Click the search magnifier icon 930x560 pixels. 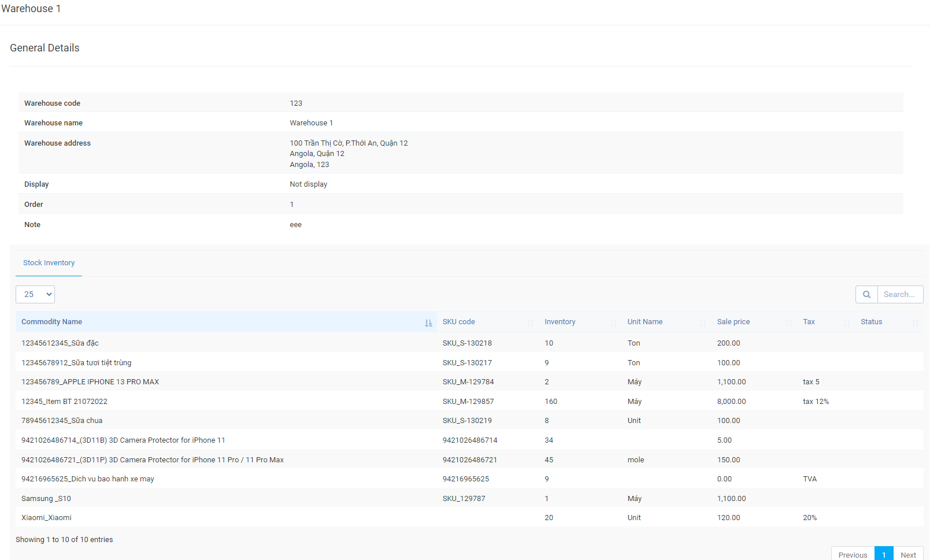(866, 294)
